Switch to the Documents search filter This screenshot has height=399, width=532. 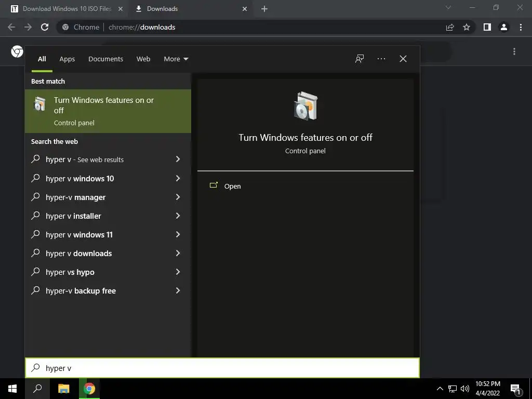point(105,59)
